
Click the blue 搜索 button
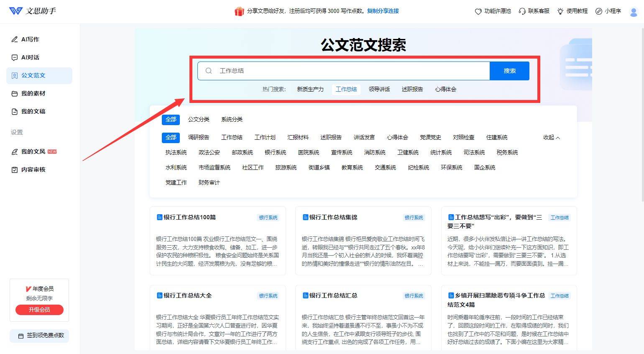[x=509, y=71]
